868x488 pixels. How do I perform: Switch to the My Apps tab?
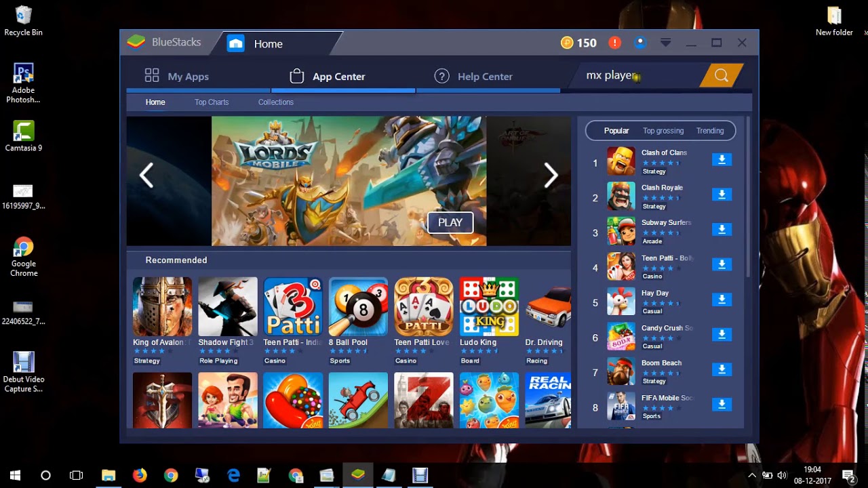point(176,77)
